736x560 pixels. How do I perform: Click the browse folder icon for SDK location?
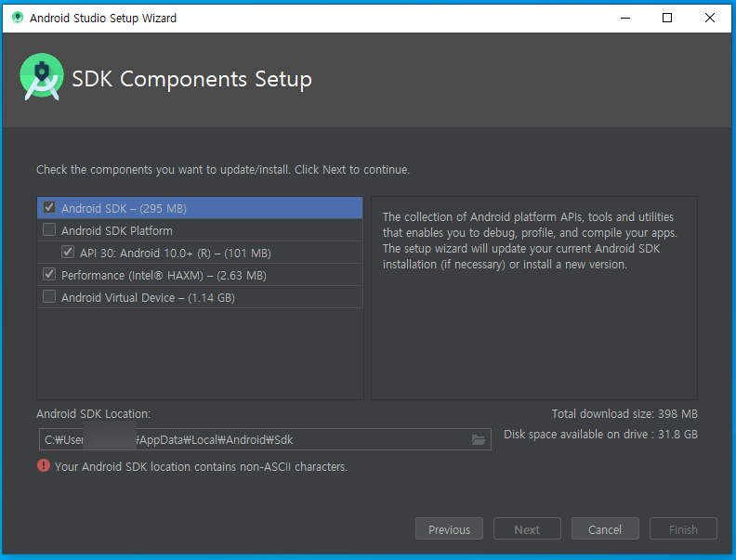coord(479,439)
